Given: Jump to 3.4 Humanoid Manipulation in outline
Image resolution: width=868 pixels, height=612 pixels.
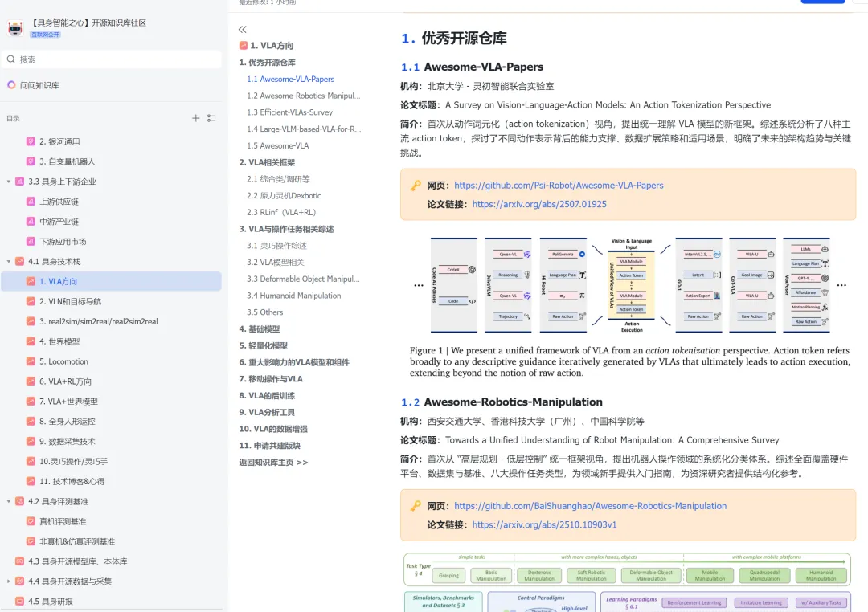Looking at the screenshot, I should pos(294,296).
